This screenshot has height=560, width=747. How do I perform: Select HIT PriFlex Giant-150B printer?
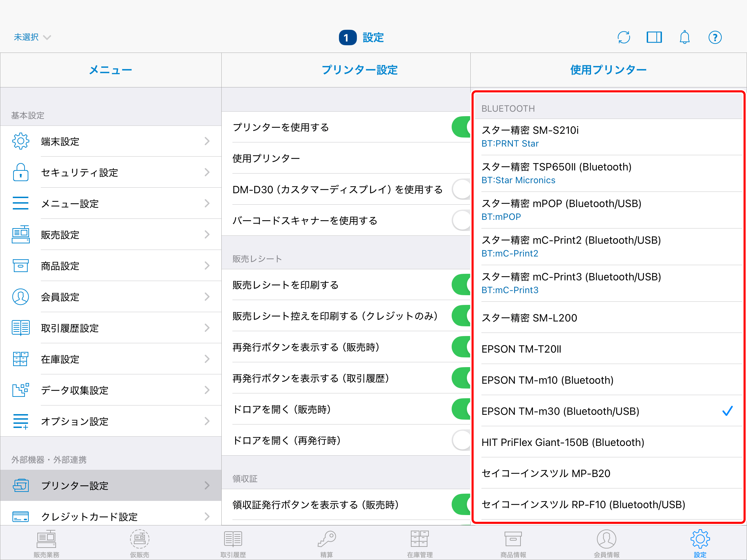(609, 442)
